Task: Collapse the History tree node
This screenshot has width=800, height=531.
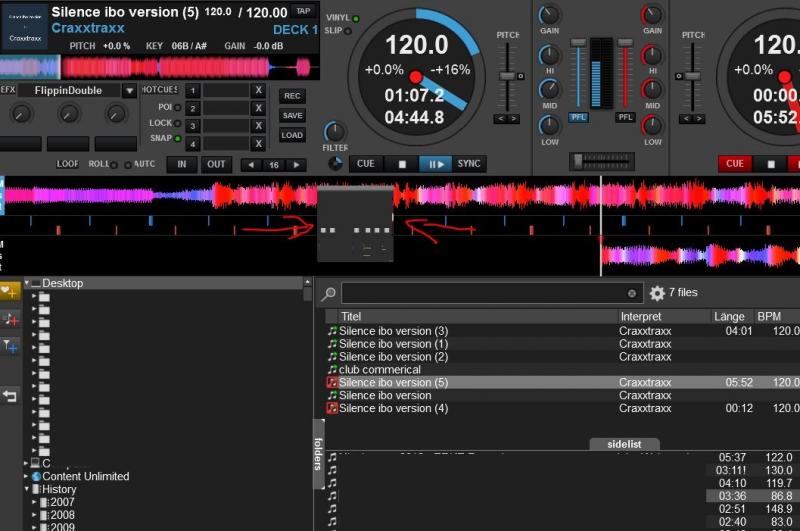Action: [27, 489]
